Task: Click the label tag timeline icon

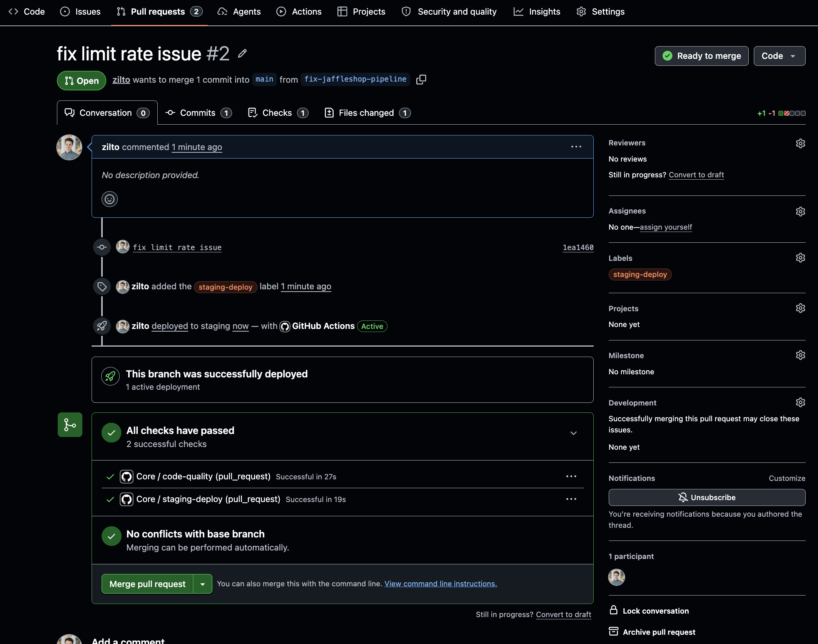Action: [102, 287]
